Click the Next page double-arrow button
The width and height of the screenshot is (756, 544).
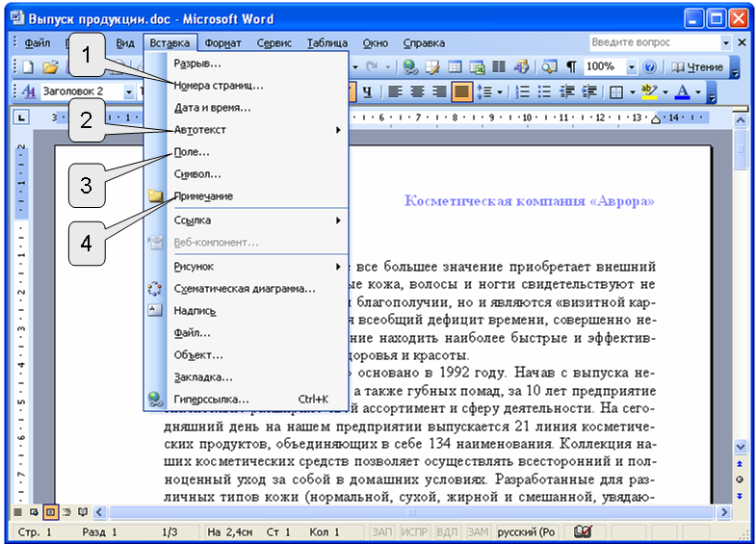point(740,496)
